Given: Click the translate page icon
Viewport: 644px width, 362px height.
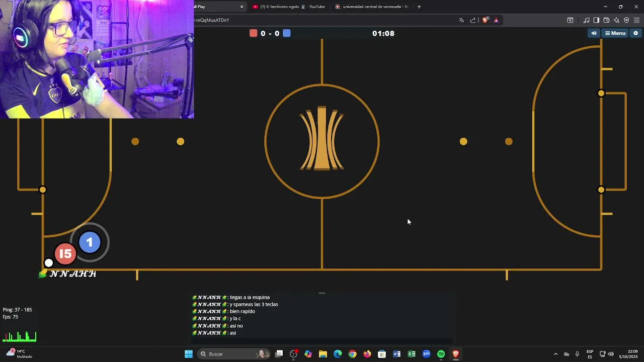Looking at the screenshot, I should point(461,20).
